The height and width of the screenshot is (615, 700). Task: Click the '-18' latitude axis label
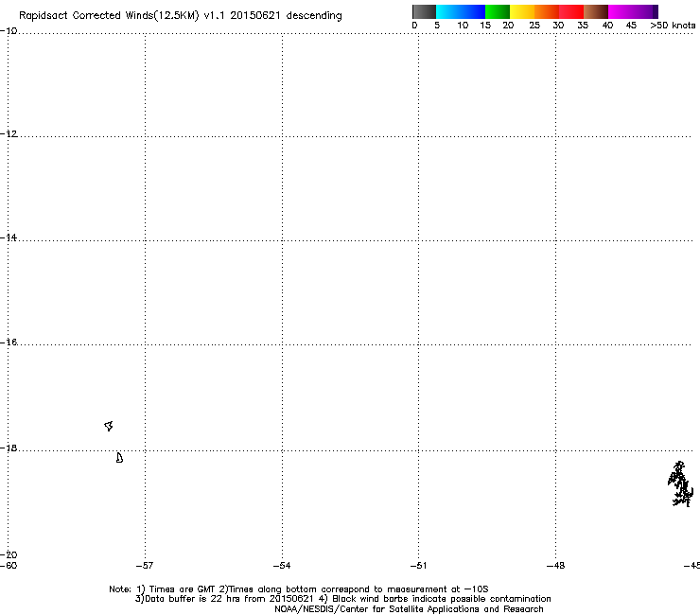coord(9,448)
